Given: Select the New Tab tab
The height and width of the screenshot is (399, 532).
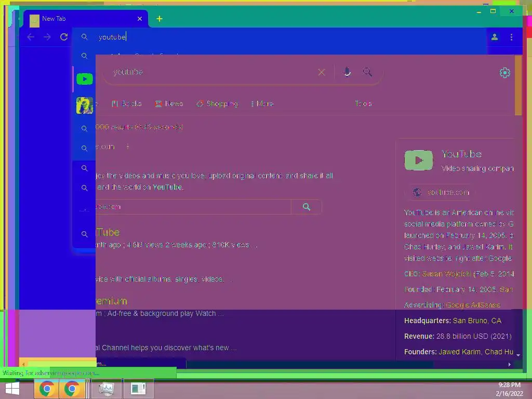Looking at the screenshot, I should (86, 19).
